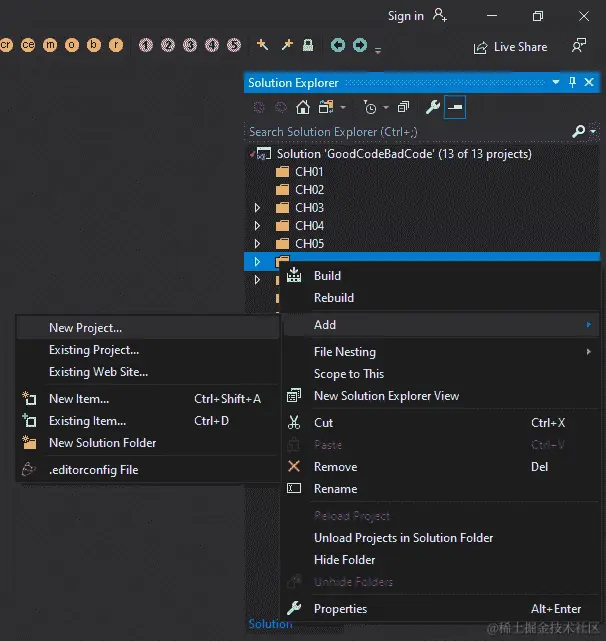Viewport: 606px width, 641px height.
Task: Click the Home icon in Solution Explorer
Action: click(x=303, y=108)
